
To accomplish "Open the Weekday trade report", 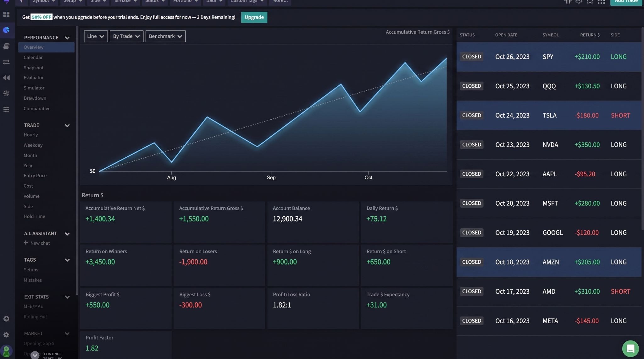I will tap(33, 145).
